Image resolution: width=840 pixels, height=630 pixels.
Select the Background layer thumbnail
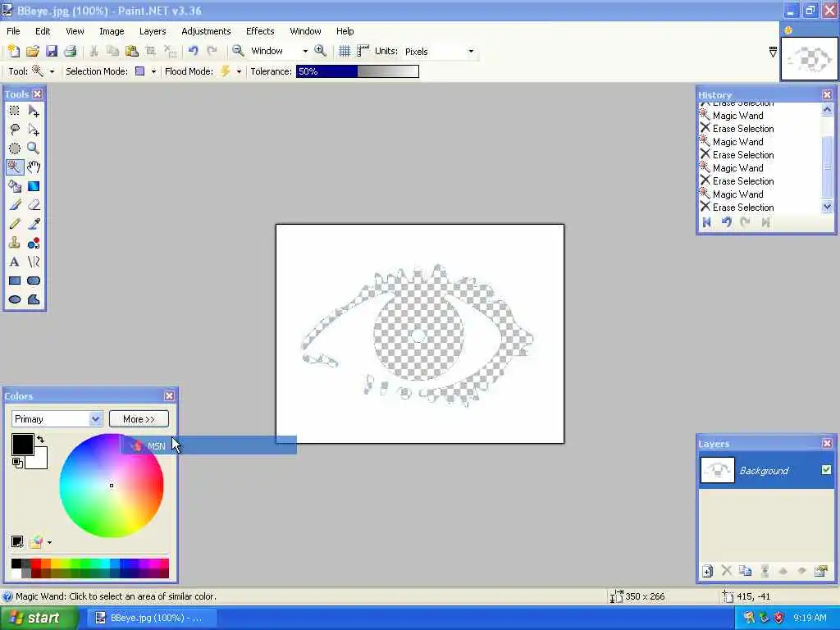[x=717, y=470]
